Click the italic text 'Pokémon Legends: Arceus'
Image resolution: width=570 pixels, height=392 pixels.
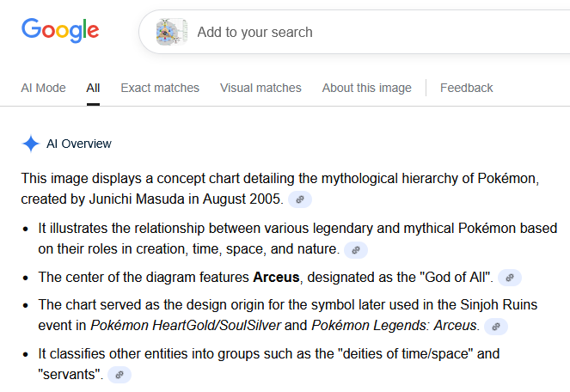394,326
